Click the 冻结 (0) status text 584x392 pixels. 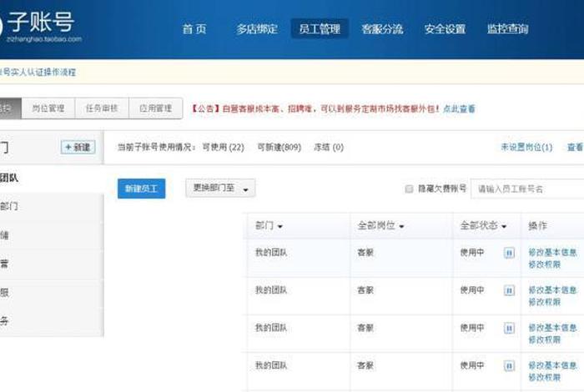click(329, 147)
